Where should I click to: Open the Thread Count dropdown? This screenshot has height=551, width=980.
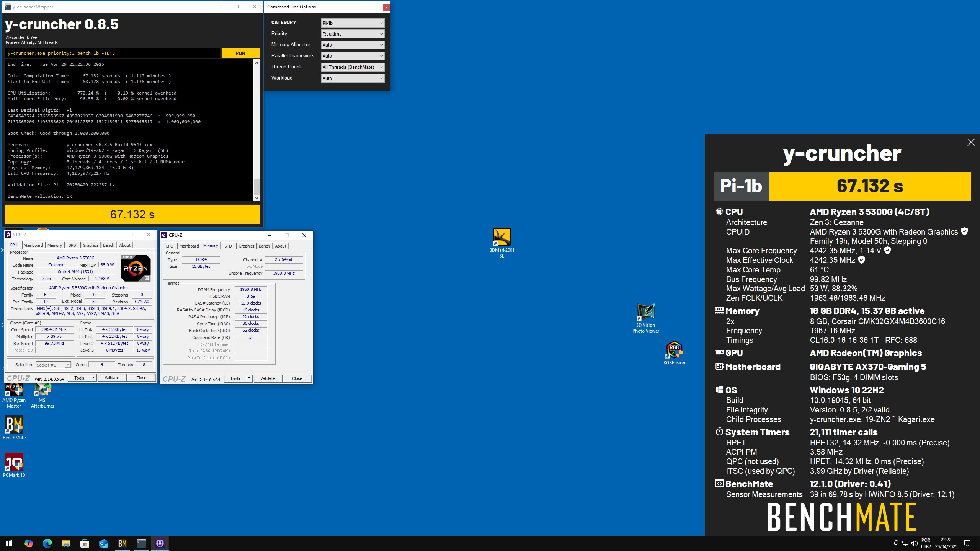pyautogui.click(x=353, y=67)
